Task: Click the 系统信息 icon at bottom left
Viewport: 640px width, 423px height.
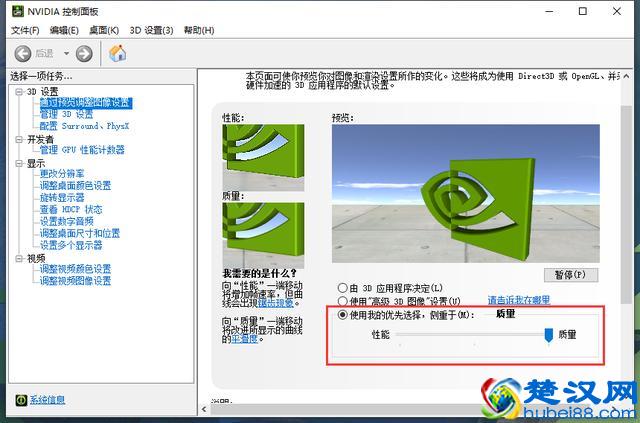Action: click(x=21, y=400)
